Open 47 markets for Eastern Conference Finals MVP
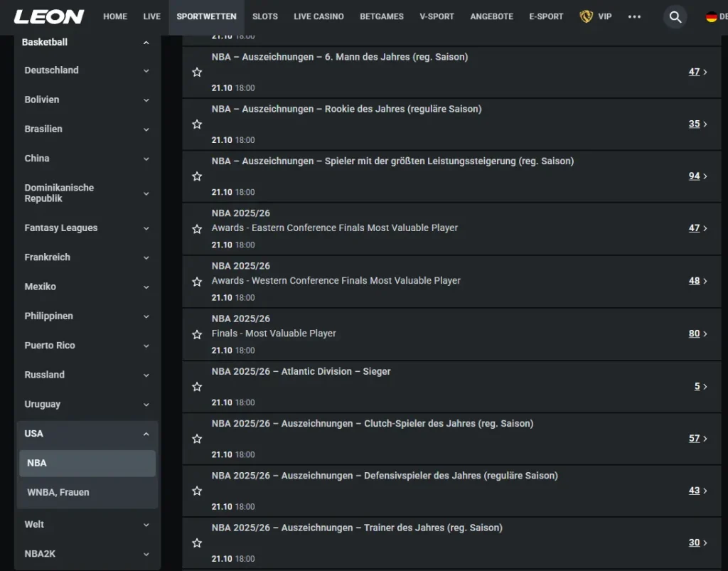This screenshot has height=571, width=728. coord(697,228)
